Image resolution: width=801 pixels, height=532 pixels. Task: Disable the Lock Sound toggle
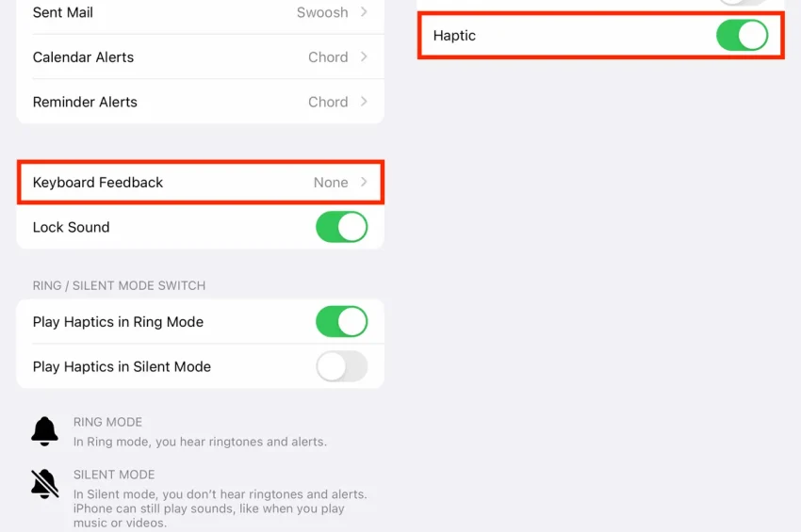pyautogui.click(x=340, y=227)
